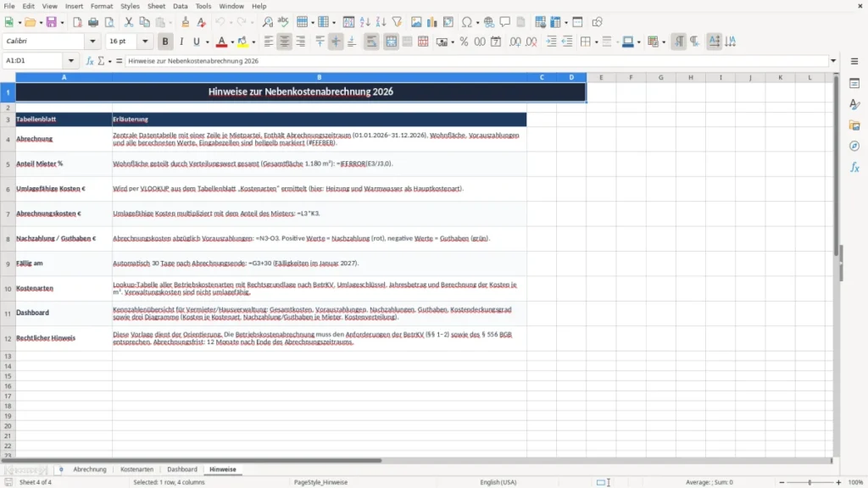Click the Save document icon
This screenshot has height=488, width=868.
click(x=52, y=22)
